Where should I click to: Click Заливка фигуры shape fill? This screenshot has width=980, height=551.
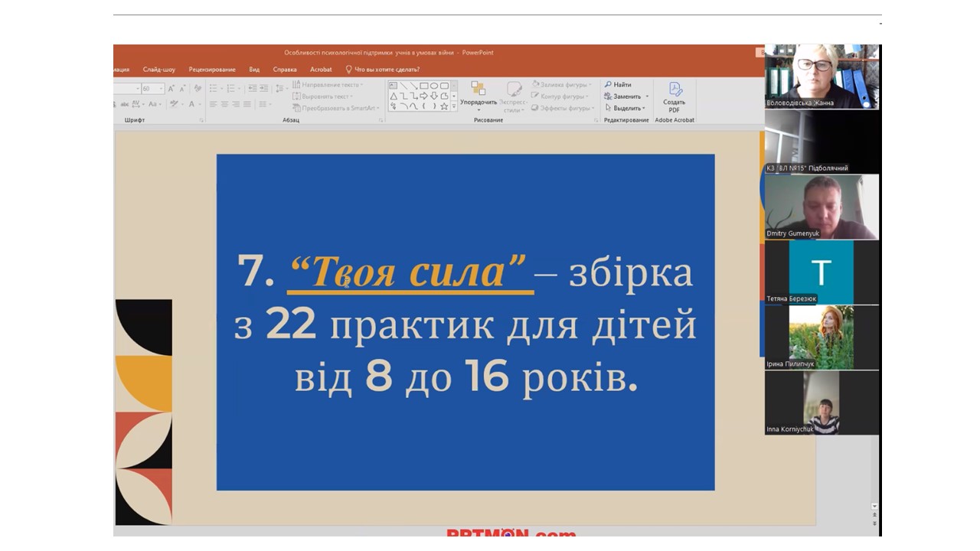(x=561, y=85)
